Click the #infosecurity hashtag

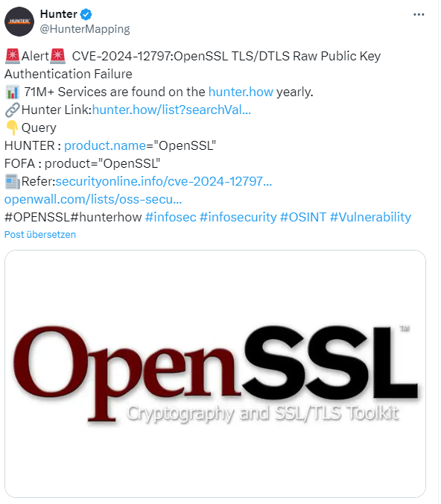pos(238,217)
